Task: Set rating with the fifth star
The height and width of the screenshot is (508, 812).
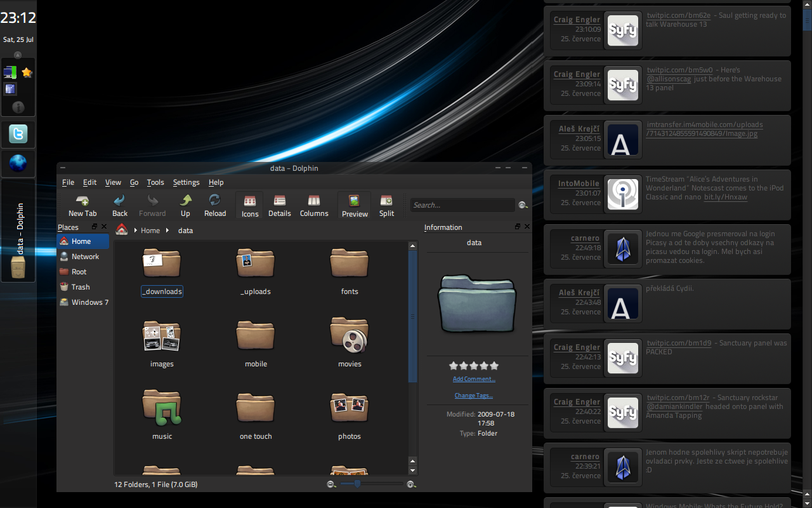Action: 494,366
